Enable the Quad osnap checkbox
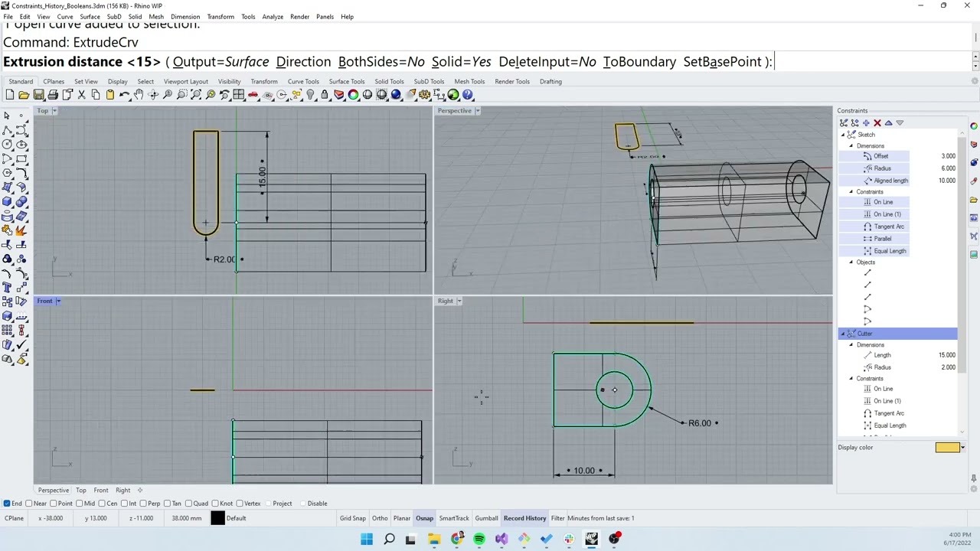The width and height of the screenshot is (980, 551). [x=190, y=504]
